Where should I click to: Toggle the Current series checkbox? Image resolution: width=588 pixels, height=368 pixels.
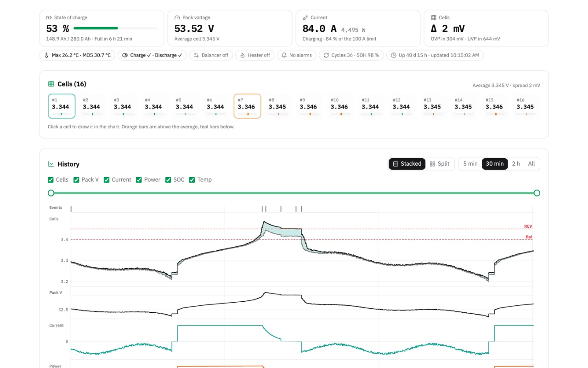pos(107,180)
